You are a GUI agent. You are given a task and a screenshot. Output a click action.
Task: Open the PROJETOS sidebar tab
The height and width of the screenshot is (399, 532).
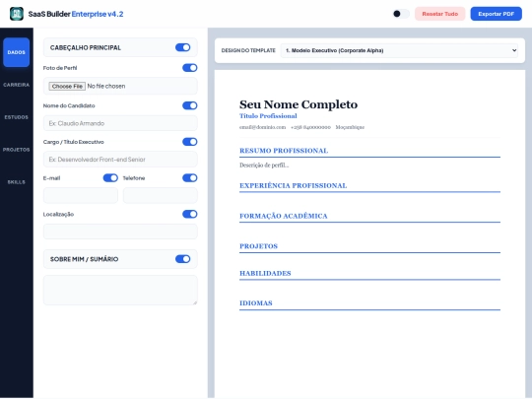coord(17,150)
